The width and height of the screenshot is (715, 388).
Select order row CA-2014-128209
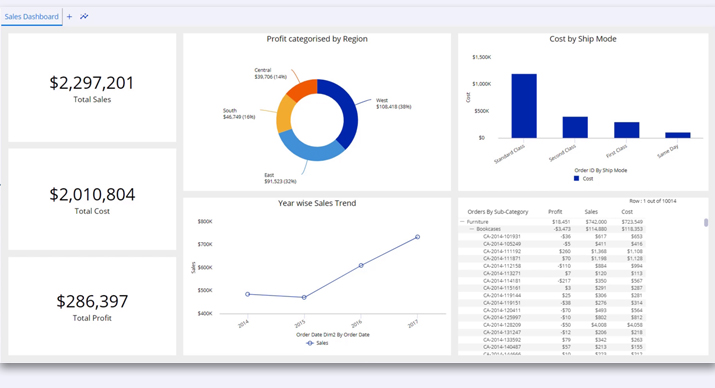pos(552,325)
